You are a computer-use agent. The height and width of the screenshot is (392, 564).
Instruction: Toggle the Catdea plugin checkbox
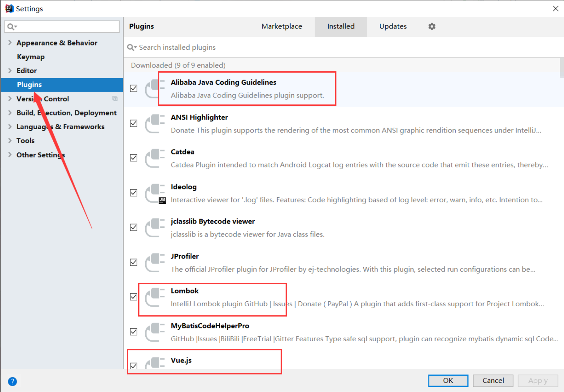coord(134,158)
